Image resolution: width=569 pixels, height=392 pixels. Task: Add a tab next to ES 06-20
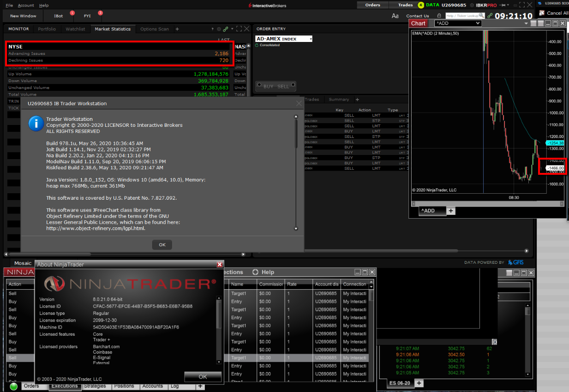[419, 383]
